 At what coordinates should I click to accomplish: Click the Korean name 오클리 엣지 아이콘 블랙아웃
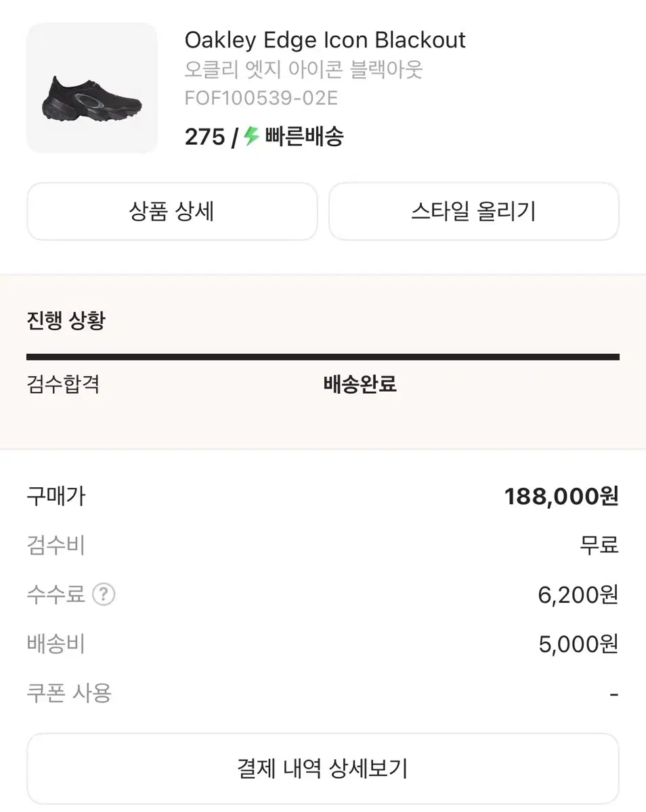[303, 70]
